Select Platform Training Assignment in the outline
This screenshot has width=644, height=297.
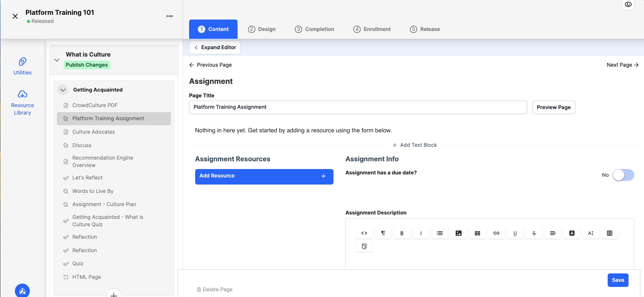[x=114, y=119]
